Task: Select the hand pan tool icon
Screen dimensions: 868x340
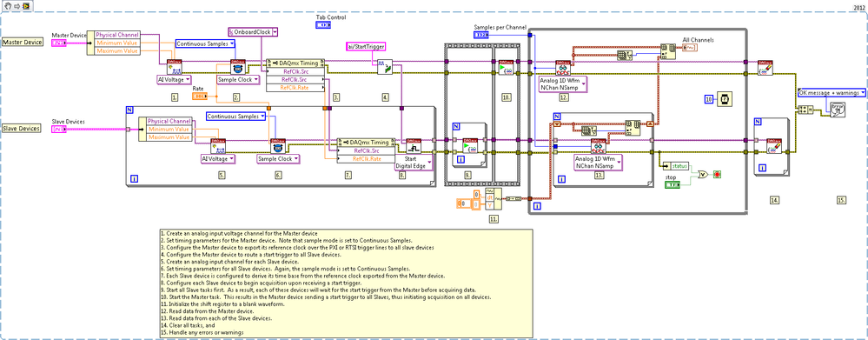Action: tap(8, 5)
